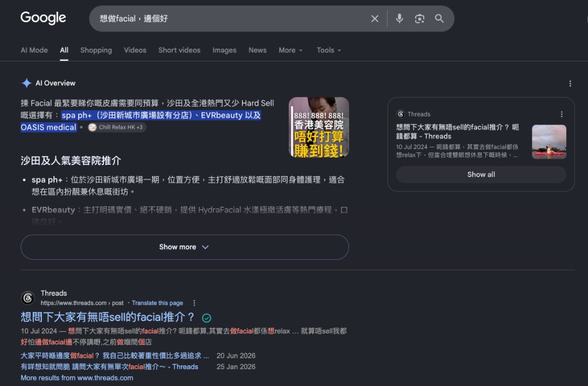
Task: Open result 想問下大家有無唔sell的facial推介
Action: [107, 317]
